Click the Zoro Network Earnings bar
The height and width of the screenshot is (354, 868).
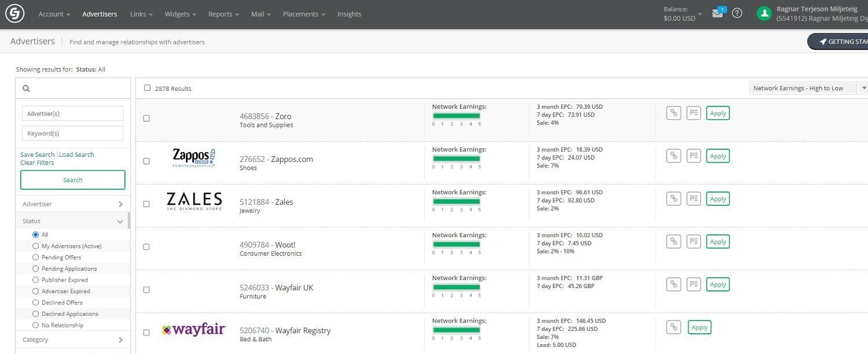coord(457,115)
